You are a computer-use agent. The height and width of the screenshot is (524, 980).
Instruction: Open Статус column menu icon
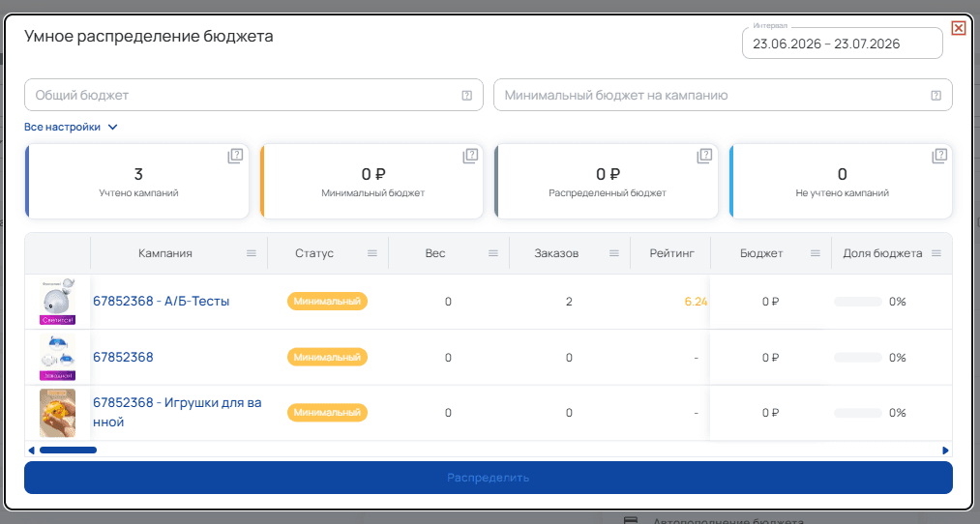[x=372, y=253]
